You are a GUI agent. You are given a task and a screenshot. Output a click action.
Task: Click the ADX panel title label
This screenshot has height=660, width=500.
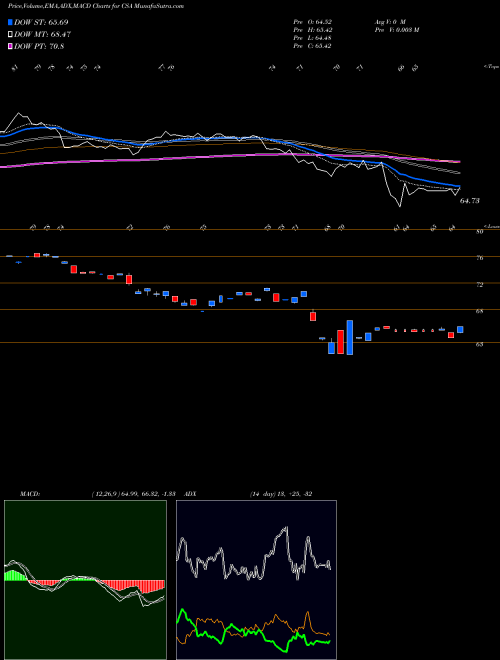pyautogui.click(x=191, y=493)
